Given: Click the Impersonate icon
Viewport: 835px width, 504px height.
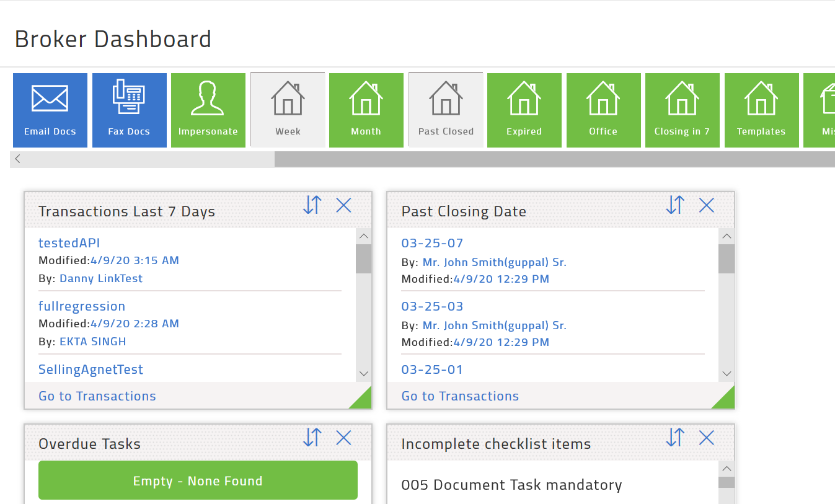Looking at the screenshot, I should point(208,110).
